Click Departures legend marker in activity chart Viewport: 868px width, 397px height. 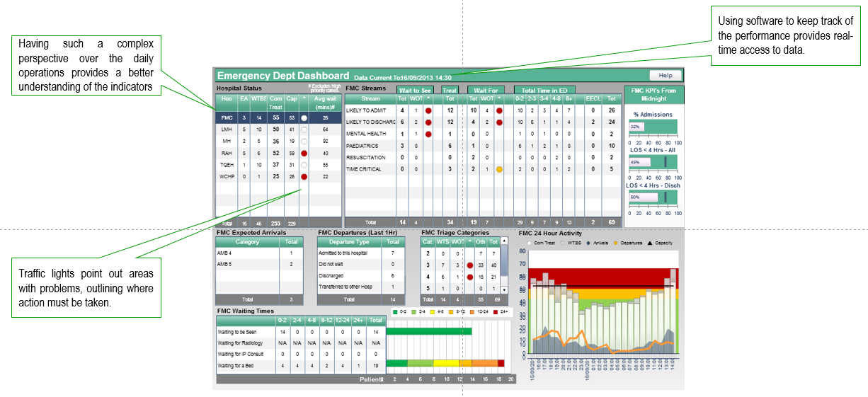point(615,243)
